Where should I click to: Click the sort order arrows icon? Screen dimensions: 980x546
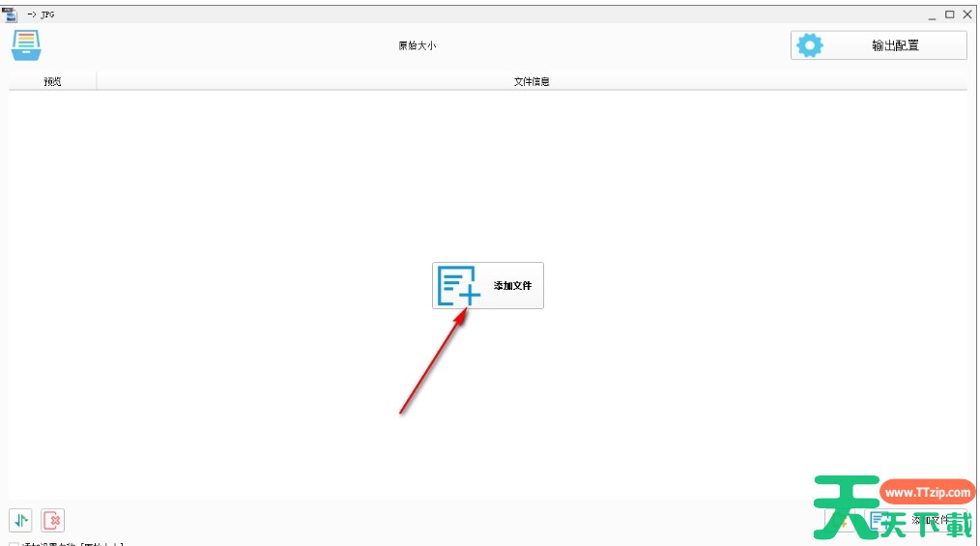click(x=20, y=520)
